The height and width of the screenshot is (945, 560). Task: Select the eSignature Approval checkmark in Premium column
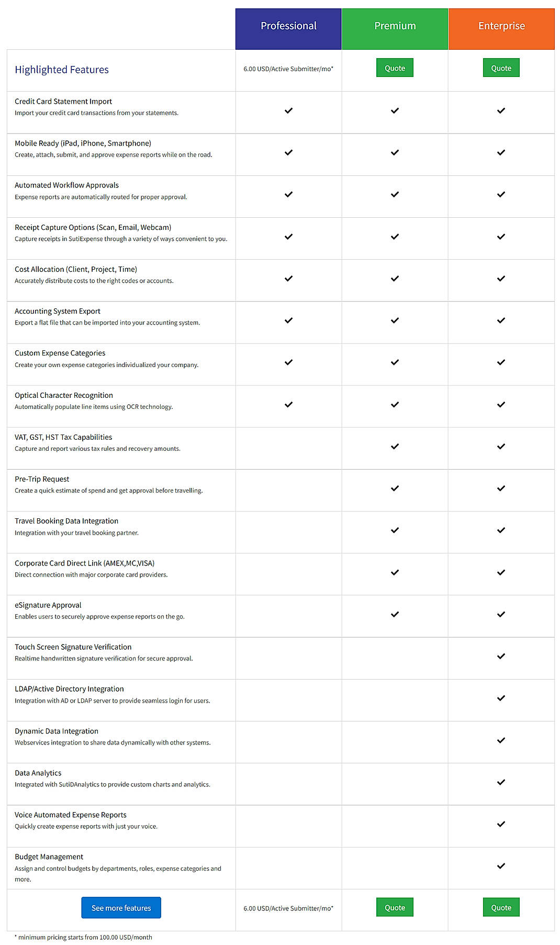pos(395,615)
